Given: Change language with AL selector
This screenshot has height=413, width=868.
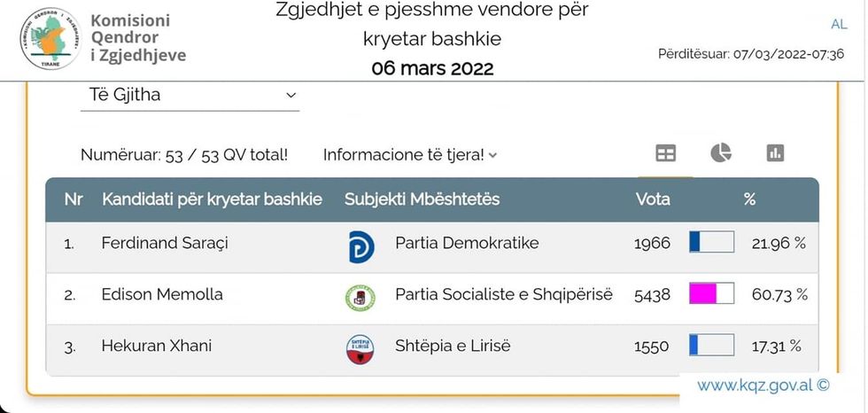Looking at the screenshot, I should tap(839, 24).
